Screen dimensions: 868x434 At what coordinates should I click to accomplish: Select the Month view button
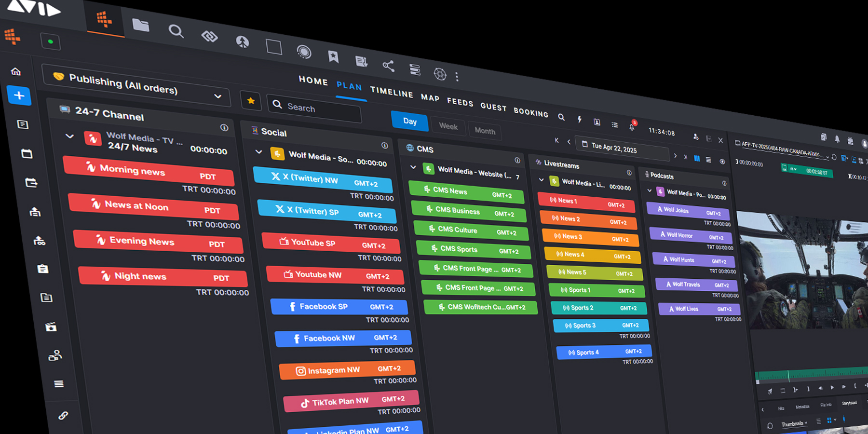pos(485,131)
